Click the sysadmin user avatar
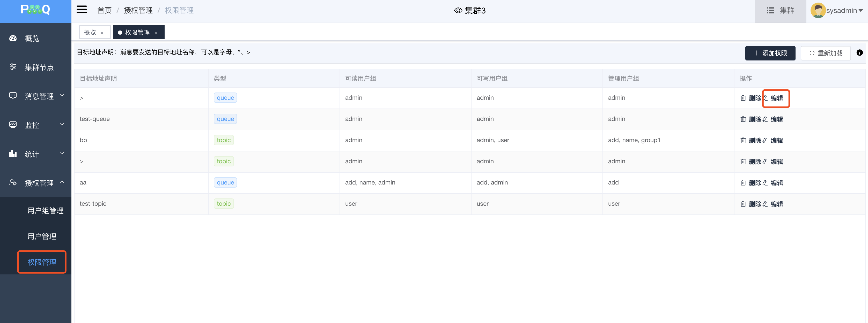The height and width of the screenshot is (323, 868). 818,10
